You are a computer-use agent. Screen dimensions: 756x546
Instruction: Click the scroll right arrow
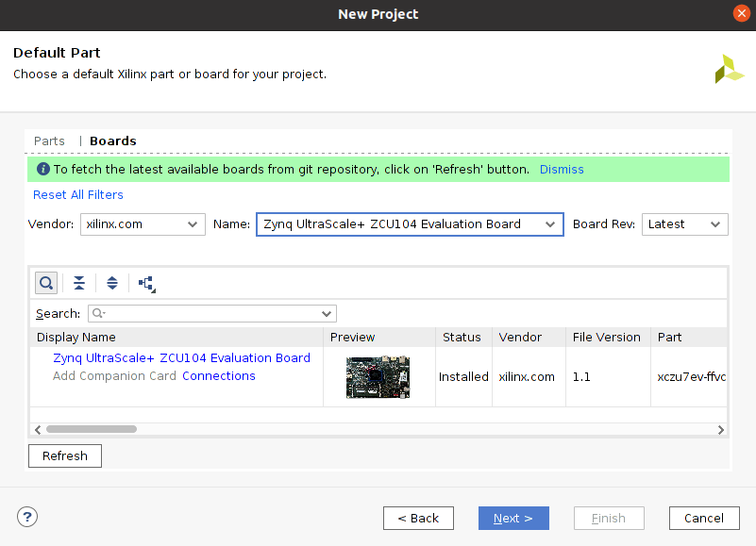click(x=721, y=429)
